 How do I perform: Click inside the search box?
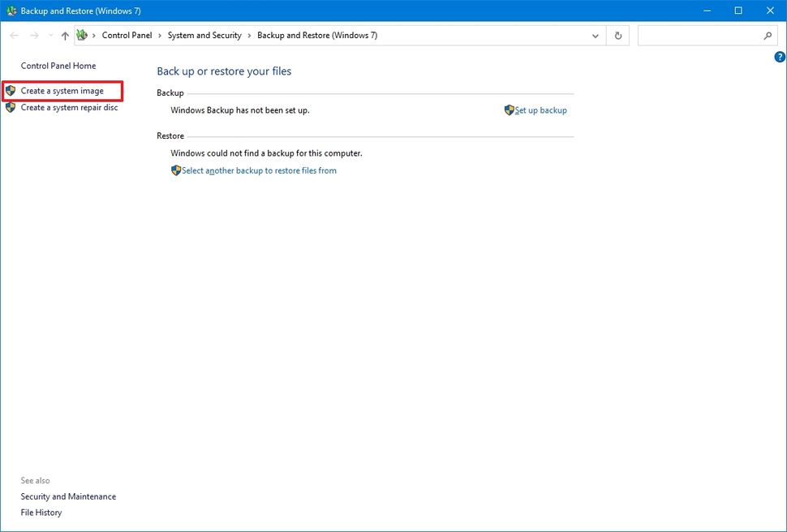coord(698,36)
